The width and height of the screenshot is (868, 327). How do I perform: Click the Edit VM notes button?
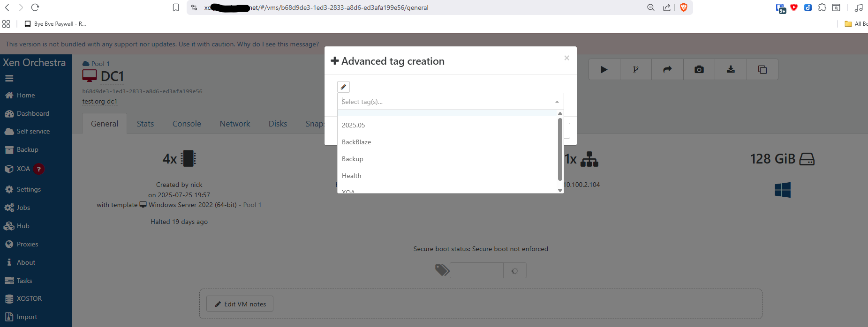click(x=240, y=304)
